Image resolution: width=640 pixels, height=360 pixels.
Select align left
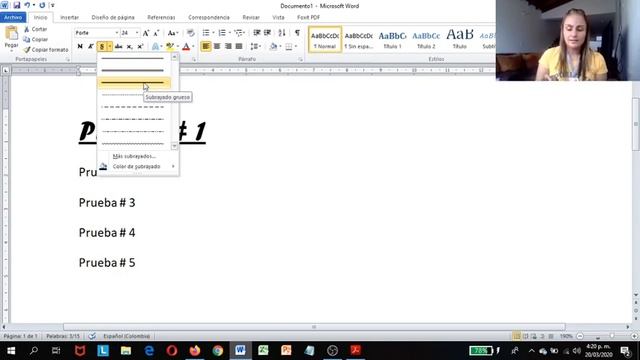click(206, 47)
